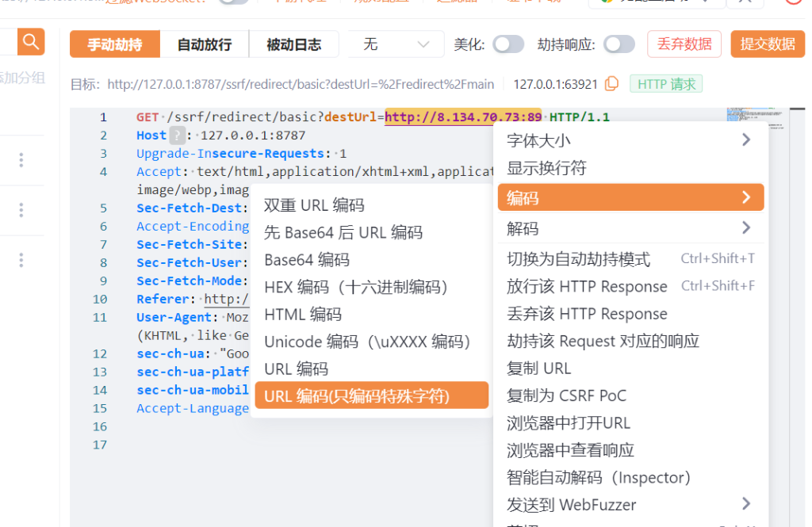Copy the 127.0.0.1:63921 address via copy icon
Viewport: 812px width, 527px height.
click(x=611, y=84)
